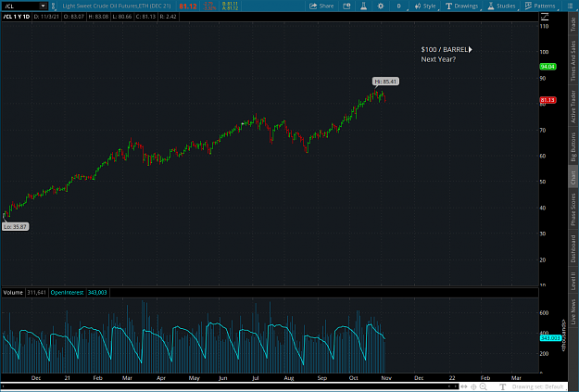Open the Phase Scores sidebar tab
Viewport: 579px width, 392px height.
tap(573, 209)
